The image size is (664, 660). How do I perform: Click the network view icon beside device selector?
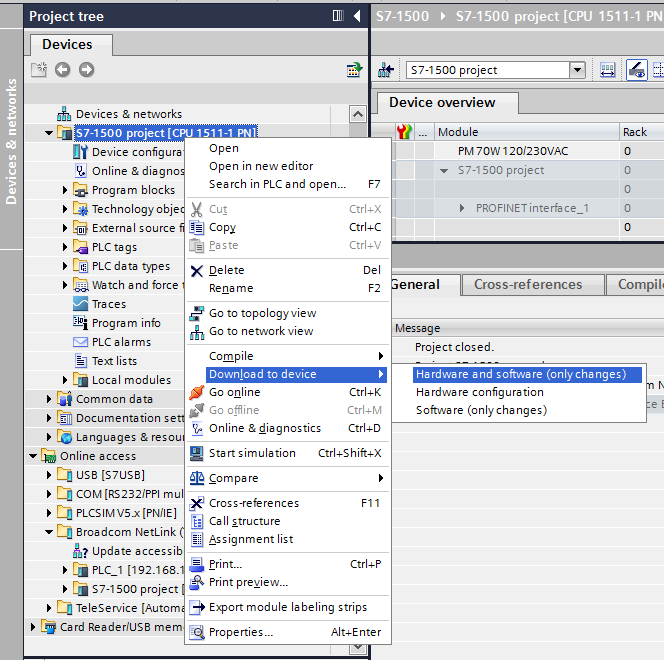[x=386, y=70]
